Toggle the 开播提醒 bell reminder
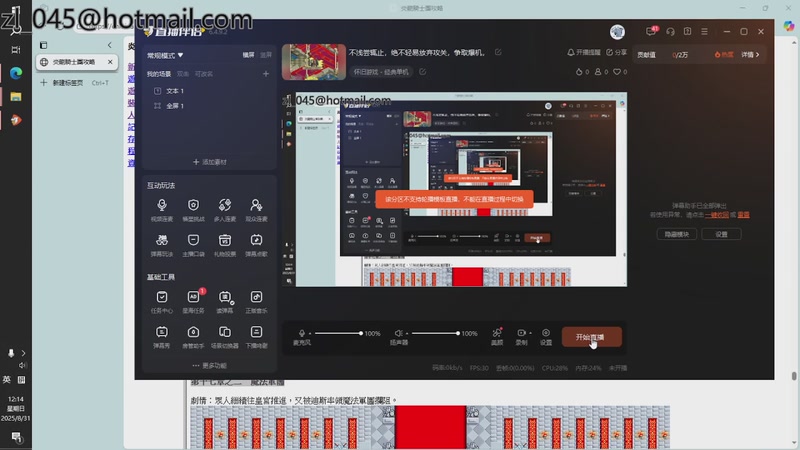 584,52
